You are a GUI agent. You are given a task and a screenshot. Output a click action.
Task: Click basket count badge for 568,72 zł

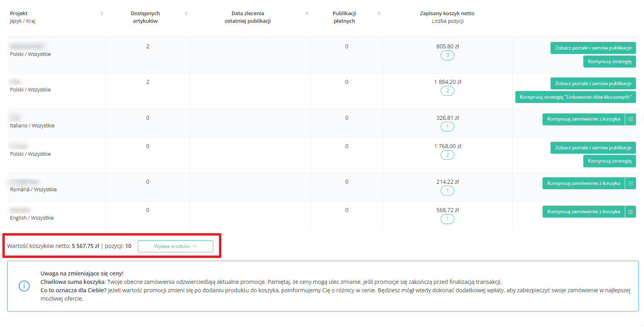pos(447,219)
